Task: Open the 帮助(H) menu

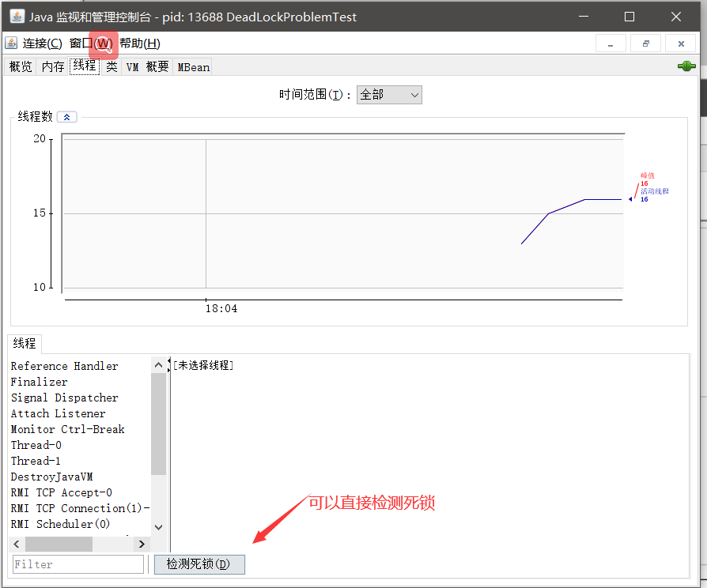Action: [x=140, y=43]
